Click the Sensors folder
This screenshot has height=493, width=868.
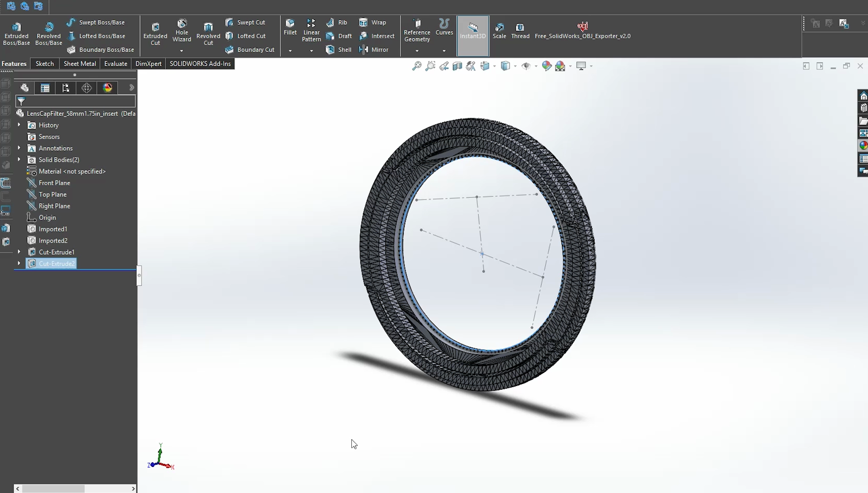coord(43,137)
